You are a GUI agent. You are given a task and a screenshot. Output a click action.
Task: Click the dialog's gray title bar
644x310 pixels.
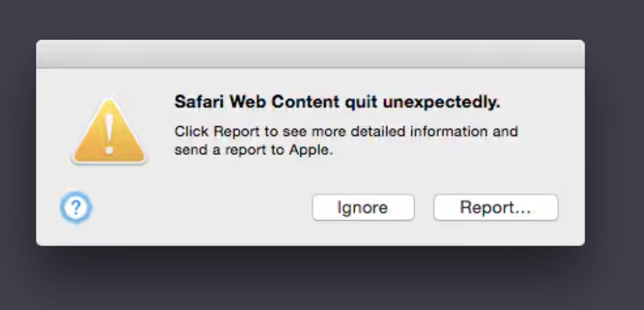point(310,54)
